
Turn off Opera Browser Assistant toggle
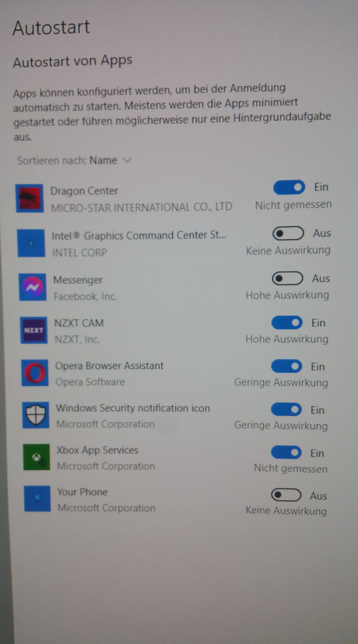tap(286, 366)
